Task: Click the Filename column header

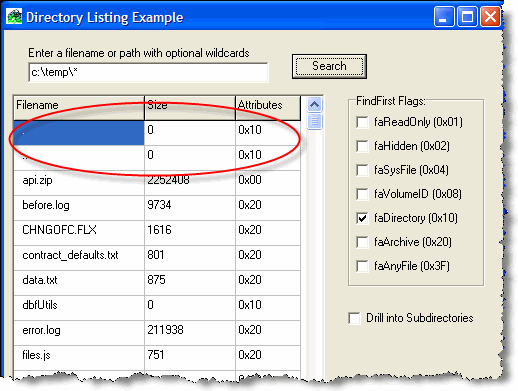Action: [x=79, y=108]
